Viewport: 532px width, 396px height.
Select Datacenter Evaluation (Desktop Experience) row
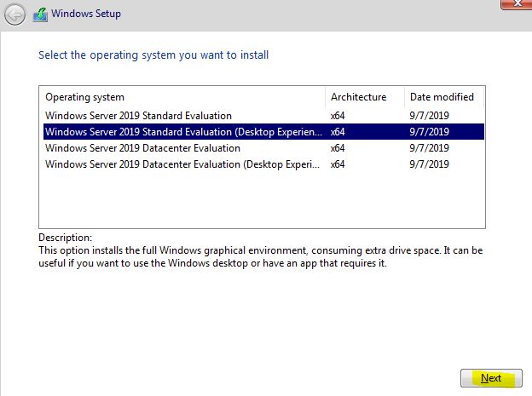(263, 164)
